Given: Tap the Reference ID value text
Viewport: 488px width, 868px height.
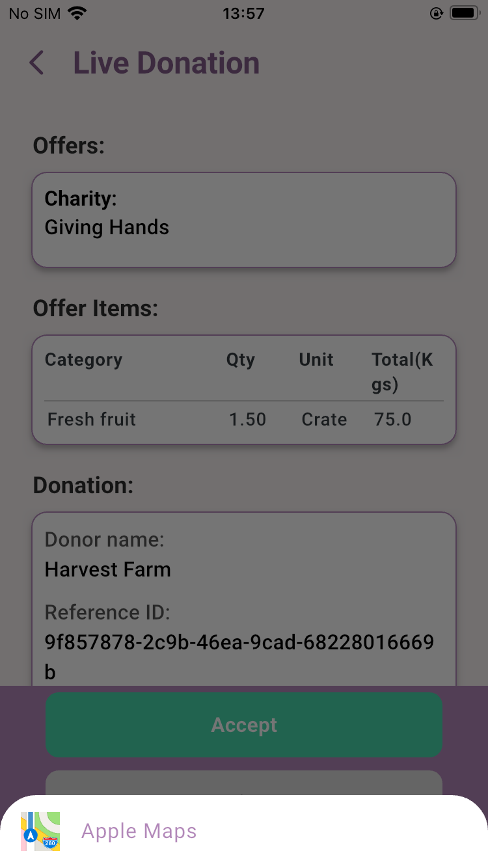Looking at the screenshot, I should pyautogui.click(x=239, y=657).
